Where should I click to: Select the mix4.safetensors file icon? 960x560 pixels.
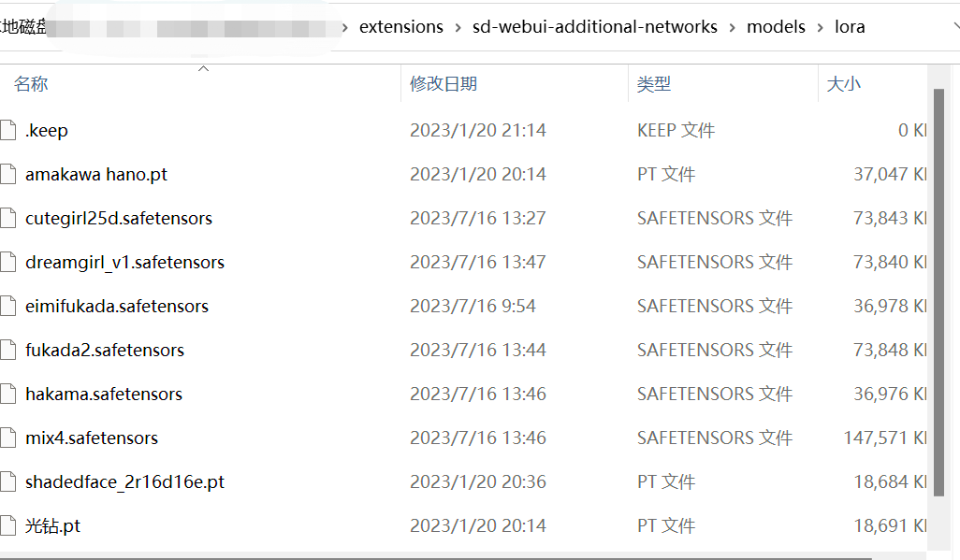click(8, 438)
